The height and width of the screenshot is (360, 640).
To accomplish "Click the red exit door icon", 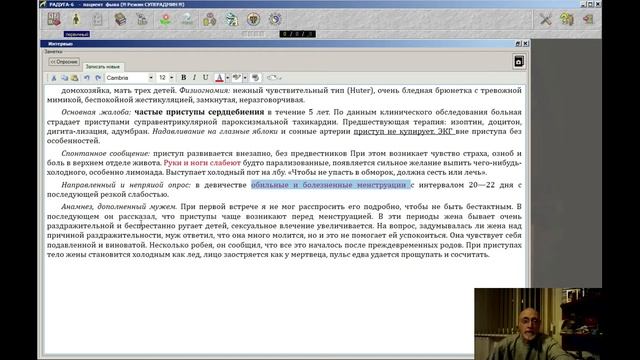I will click(588, 19).
